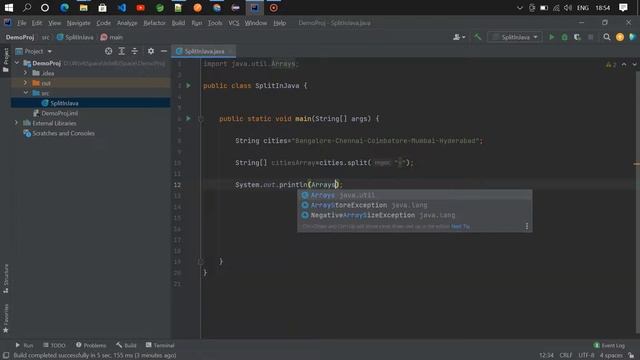Click the UTF-8 encoding status
Screen dimensions: 640x360
pos(586,355)
